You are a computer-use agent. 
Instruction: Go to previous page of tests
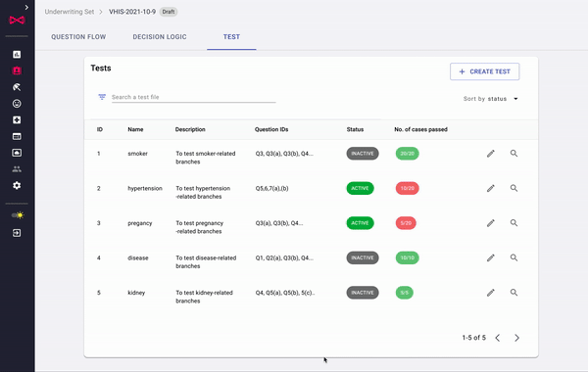498,338
